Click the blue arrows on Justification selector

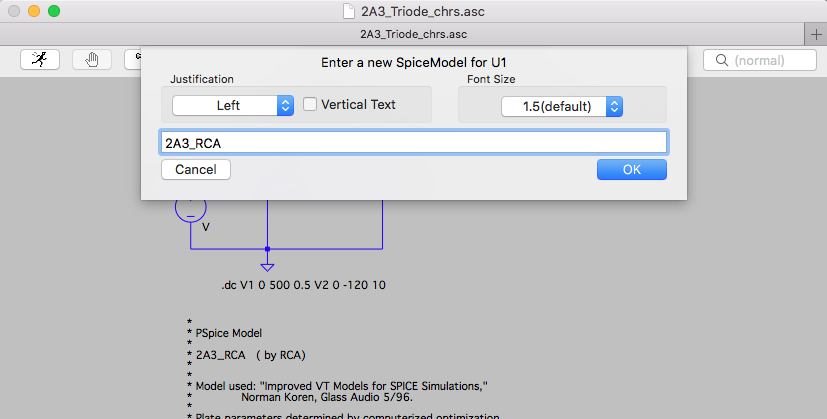285,106
